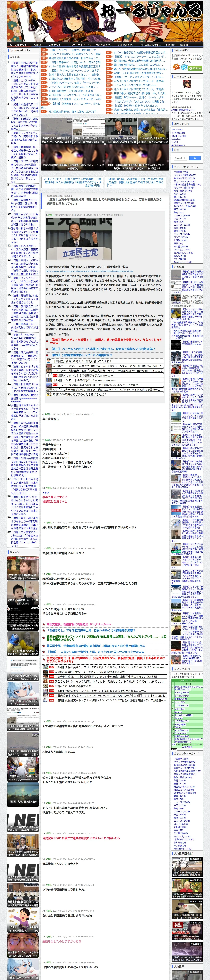Open 韓国 (3719) category link
Image resolution: width=210 pixels, height=980 pixels.
click(x=180, y=209)
